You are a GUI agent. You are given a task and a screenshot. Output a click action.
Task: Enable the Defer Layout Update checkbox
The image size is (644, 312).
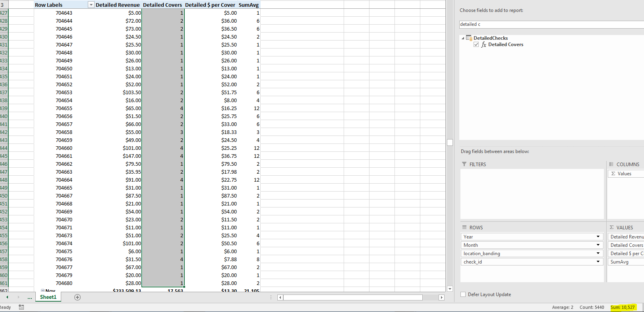tap(463, 295)
